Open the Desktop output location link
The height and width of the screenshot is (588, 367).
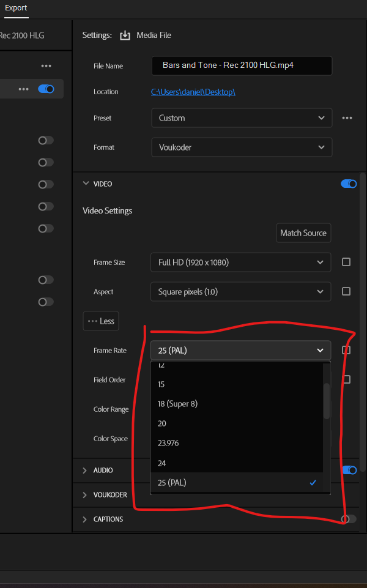(x=193, y=92)
